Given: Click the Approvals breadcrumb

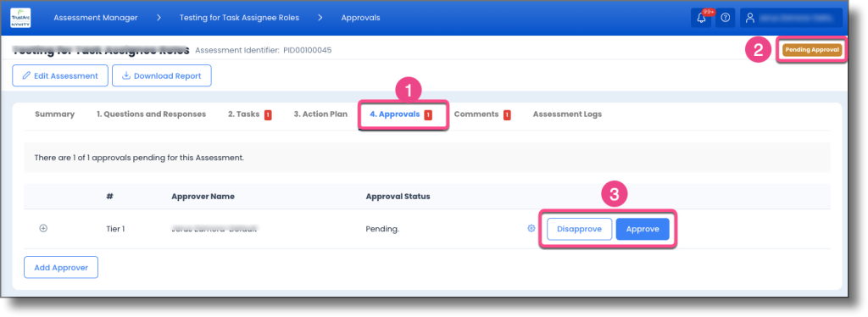Looking at the screenshot, I should pos(360,18).
